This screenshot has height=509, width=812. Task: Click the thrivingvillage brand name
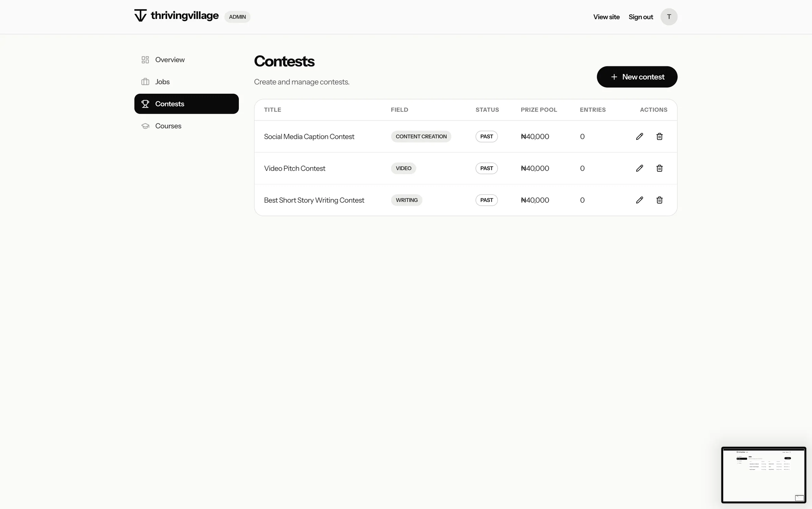pos(185,16)
